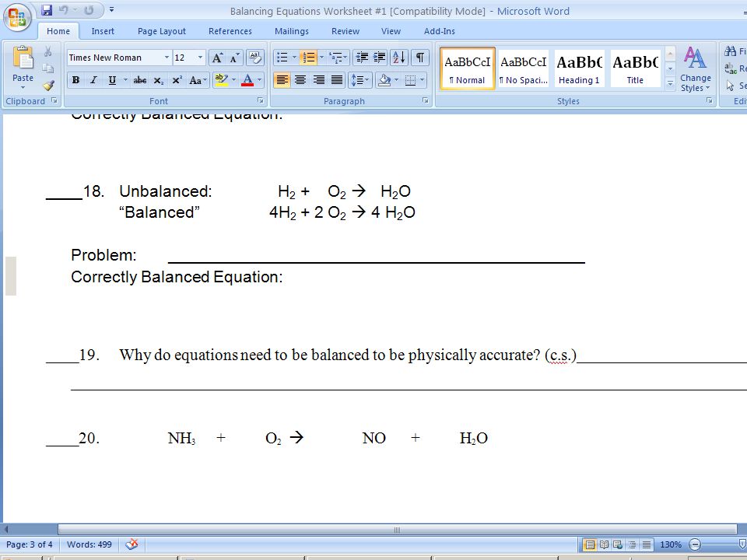Viewport: 747px width, 560px height.
Task: Toggle numbered list
Action: coord(309,58)
